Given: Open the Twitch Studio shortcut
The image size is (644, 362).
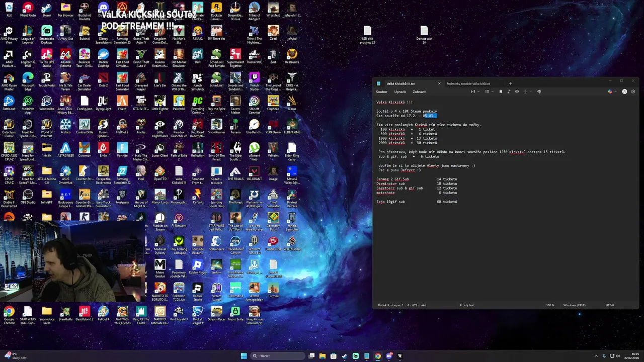Looking at the screenshot, I should pyautogui.click(x=254, y=81).
